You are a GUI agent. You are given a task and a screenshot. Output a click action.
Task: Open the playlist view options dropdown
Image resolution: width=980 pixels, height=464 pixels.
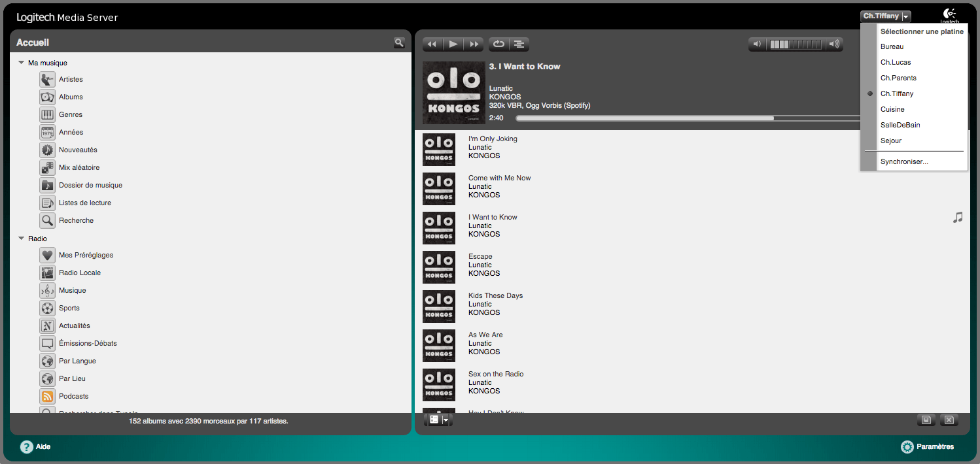(x=438, y=420)
